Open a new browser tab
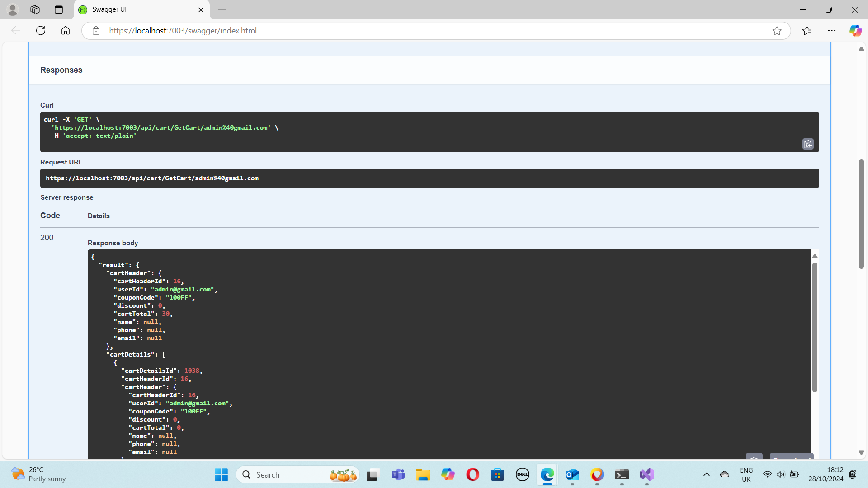This screenshot has height=488, width=868. pyautogui.click(x=222, y=9)
